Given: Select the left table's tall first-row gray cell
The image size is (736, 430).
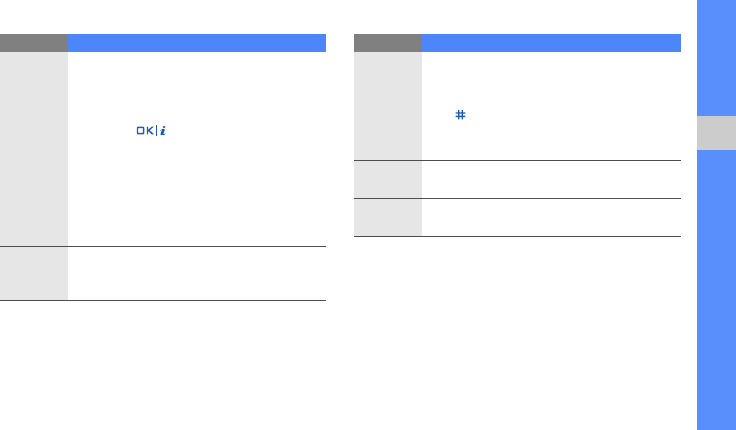Looking at the screenshot, I should point(34,149).
